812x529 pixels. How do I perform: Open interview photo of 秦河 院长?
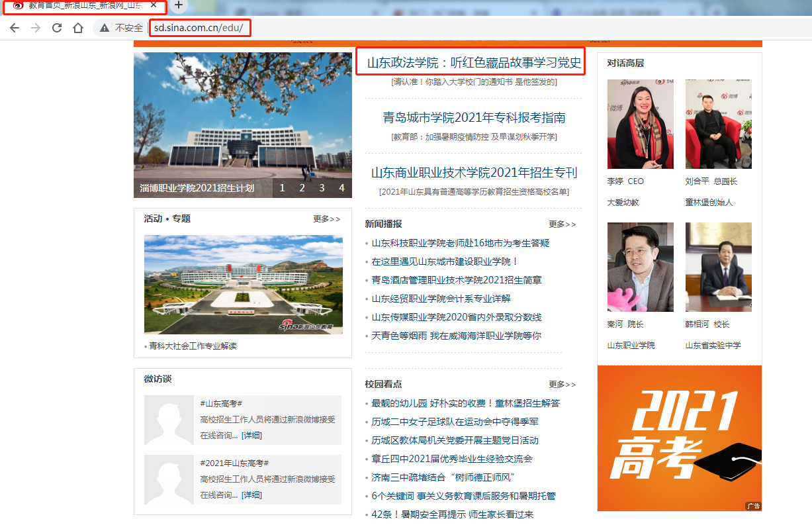(641, 267)
